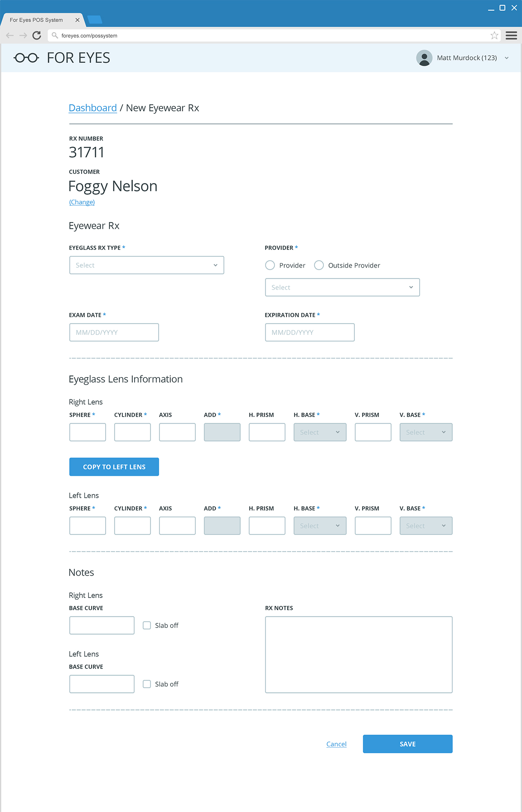522x812 pixels.
Task: Click the Left Lens Cylinder field
Action: point(133,526)
